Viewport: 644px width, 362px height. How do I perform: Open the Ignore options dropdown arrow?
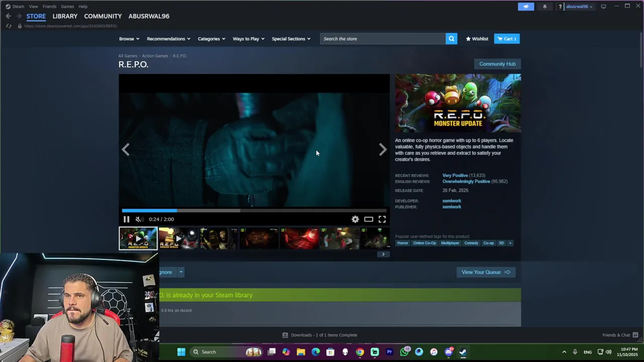(x=181, y=272)
